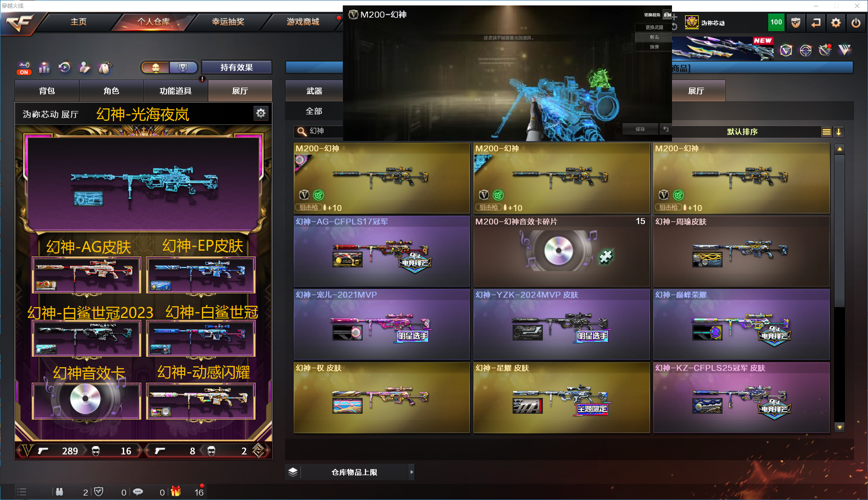The image size is (868, 500).
Task: Open showroom settings gear icon
Action: point(261,113)
